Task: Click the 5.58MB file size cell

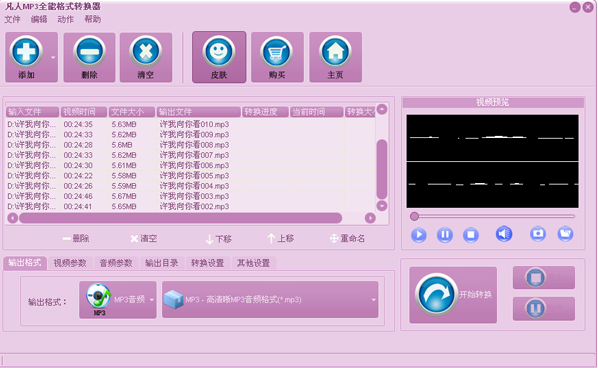Action: (124, 176)
